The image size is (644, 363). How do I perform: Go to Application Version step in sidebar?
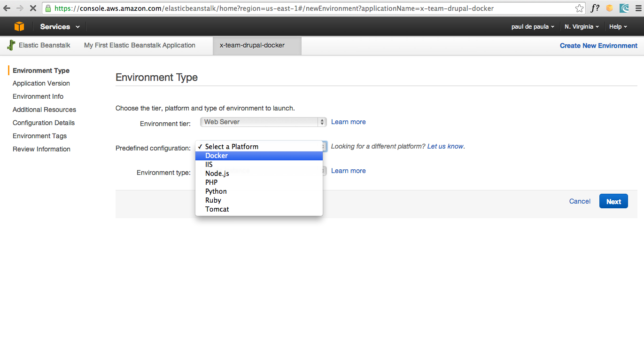coord(41,83)
